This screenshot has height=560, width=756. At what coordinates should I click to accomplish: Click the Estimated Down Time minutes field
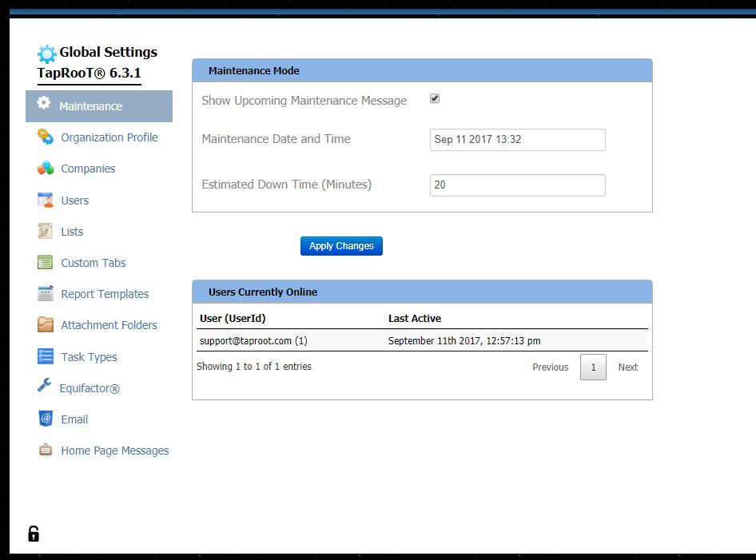(x=517, y=185)
